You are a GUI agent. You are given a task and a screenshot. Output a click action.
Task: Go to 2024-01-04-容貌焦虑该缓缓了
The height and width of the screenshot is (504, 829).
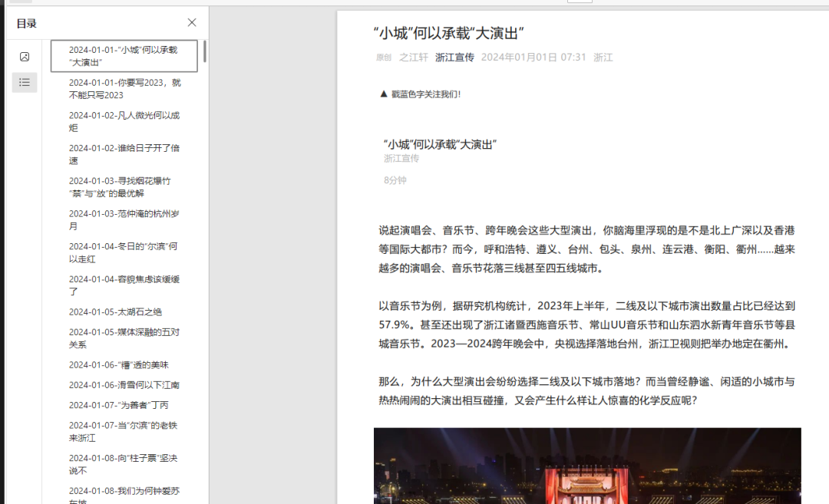124,285
